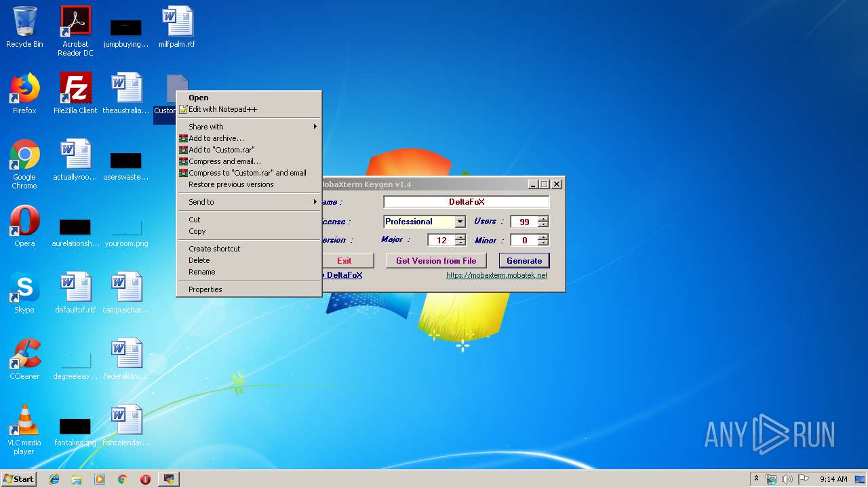Increase Major version spinner
This screenshot has height=488, width=868.
[460, 237]
